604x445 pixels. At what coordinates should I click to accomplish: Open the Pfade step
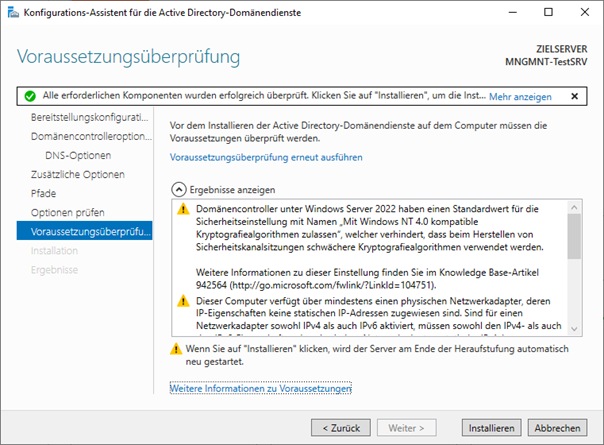click(44, 193)
